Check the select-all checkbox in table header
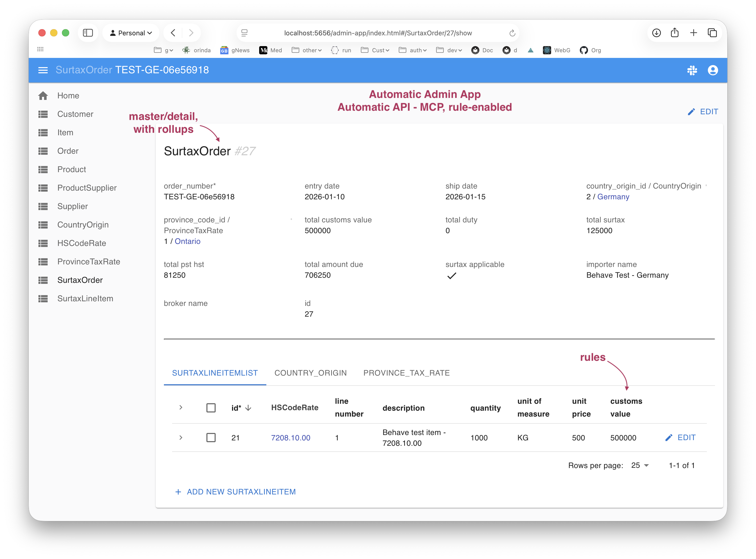 pos(211,408)
